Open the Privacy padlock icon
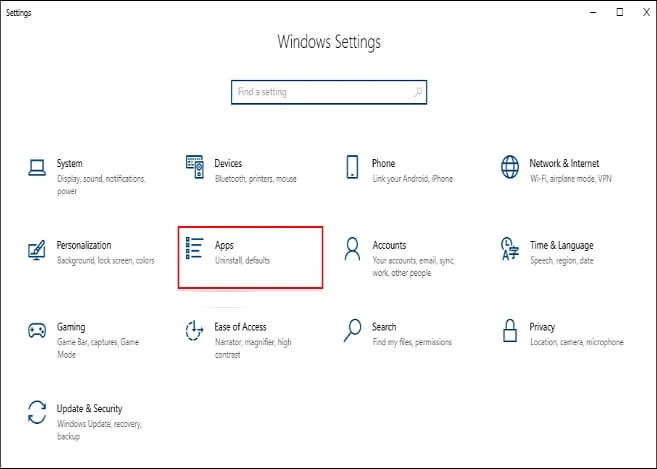This screenshot has height=469, width=657. [x=510, y=330]
